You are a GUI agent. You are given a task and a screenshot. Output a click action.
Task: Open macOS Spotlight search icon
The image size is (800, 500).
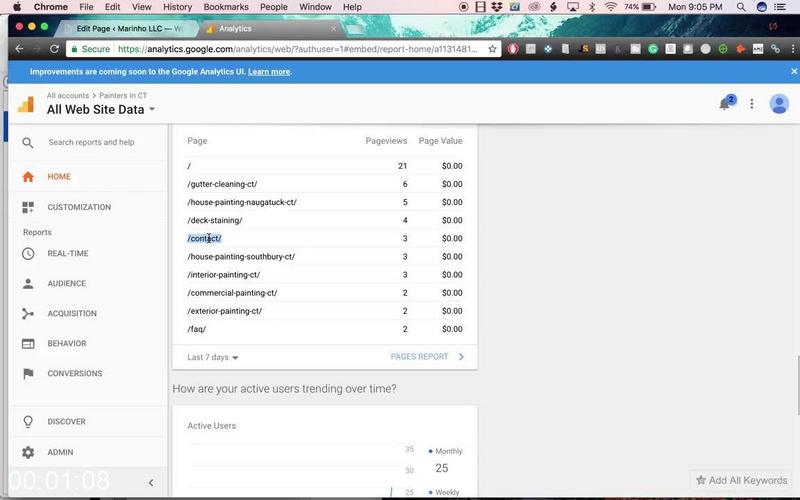[x=741, y=7]
